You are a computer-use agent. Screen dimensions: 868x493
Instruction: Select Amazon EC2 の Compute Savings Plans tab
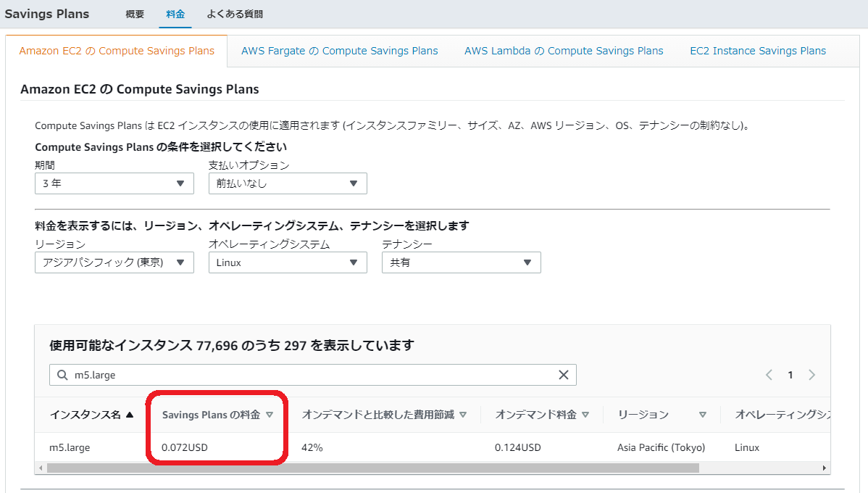coord(116,51)
